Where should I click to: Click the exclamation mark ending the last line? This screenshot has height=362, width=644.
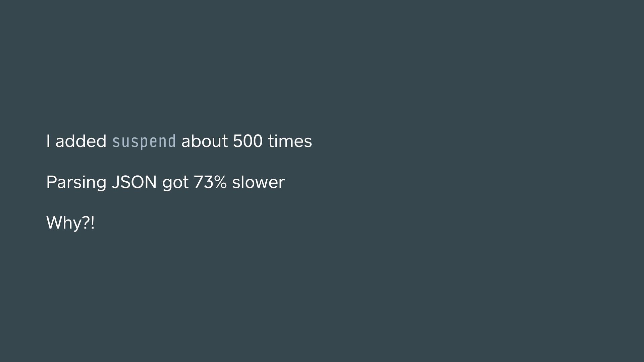click(x=93, y=223)
